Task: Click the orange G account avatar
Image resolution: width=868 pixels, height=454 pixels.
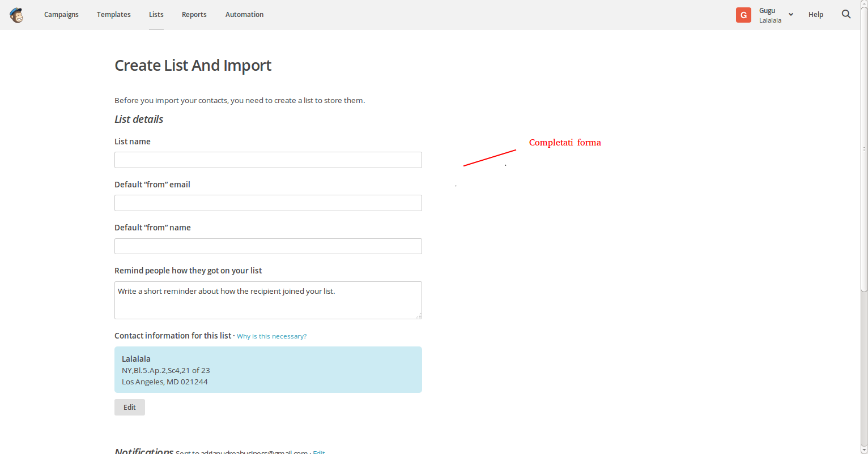Action: pyautogui.click(x=743, y=15)
